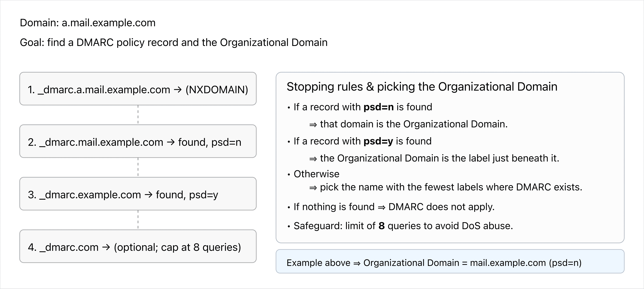Click the '(NXDOMAIN)' result in step 1
Viewport: 644px width, 289px height.
click(216, 90)
